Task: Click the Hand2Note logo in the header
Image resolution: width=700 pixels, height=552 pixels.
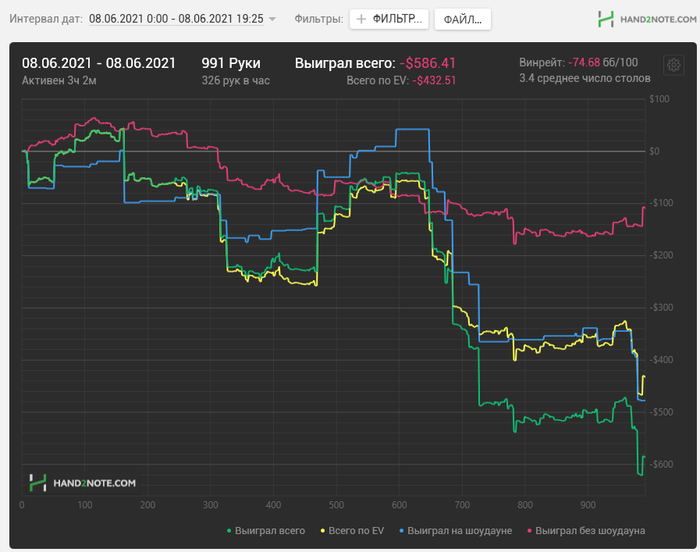Action: click(x=647, y=19)
